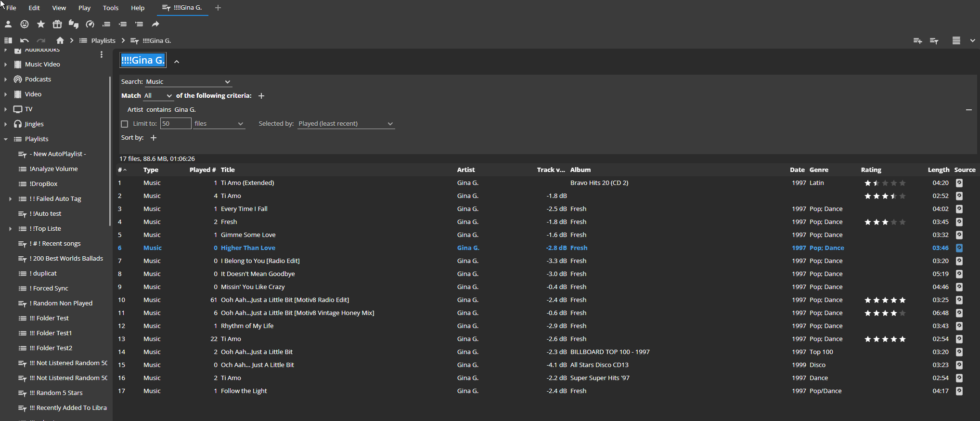This screenshot has width=980, height=421.
Task: Open the Tools menu
Action: pos(110,8)
